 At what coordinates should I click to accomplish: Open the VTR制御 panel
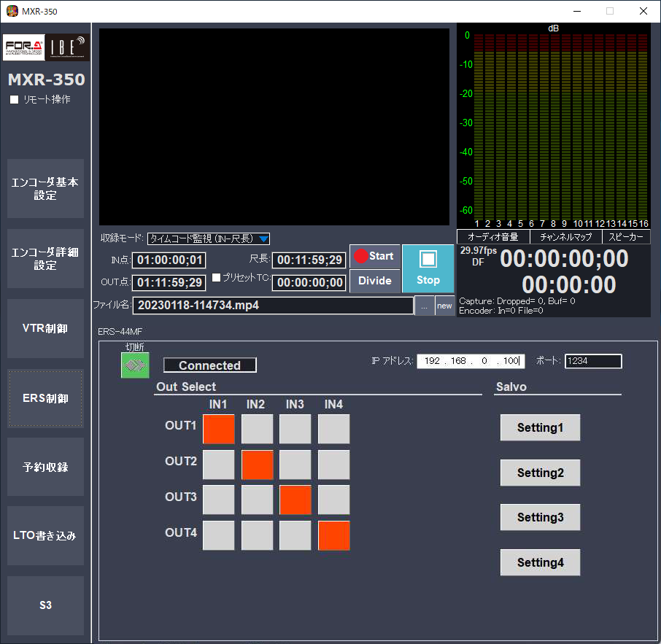click(45, 329)
